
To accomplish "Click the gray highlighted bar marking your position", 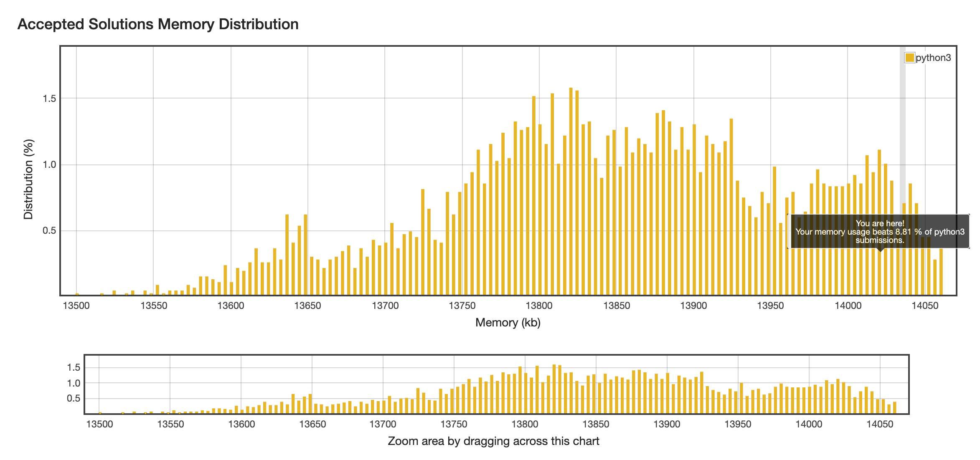I will tap(902, 167).
